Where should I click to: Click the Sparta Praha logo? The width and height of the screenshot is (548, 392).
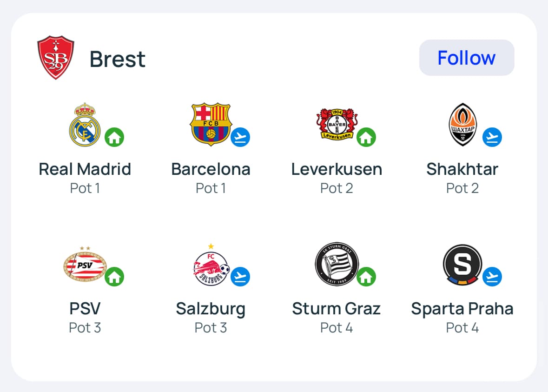(x=462, y=264)
